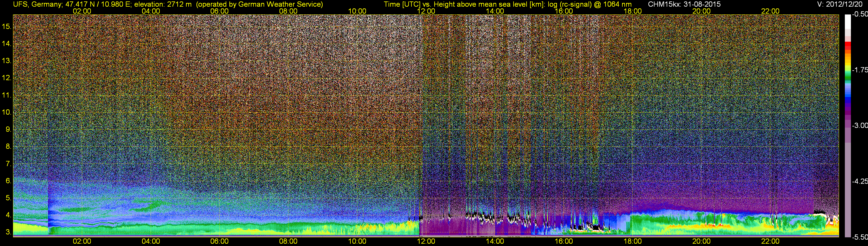Click the 22:00 label on the top time axis

pyautogui.click(x=770, y=11)
